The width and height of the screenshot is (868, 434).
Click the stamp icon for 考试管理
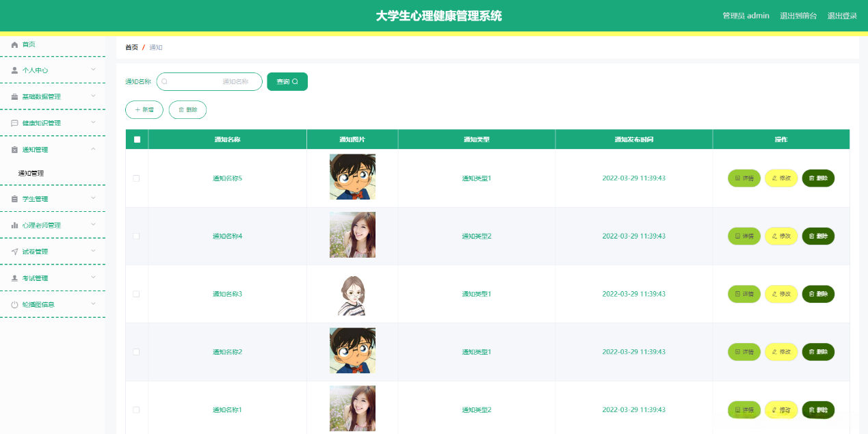click(14, 278)
